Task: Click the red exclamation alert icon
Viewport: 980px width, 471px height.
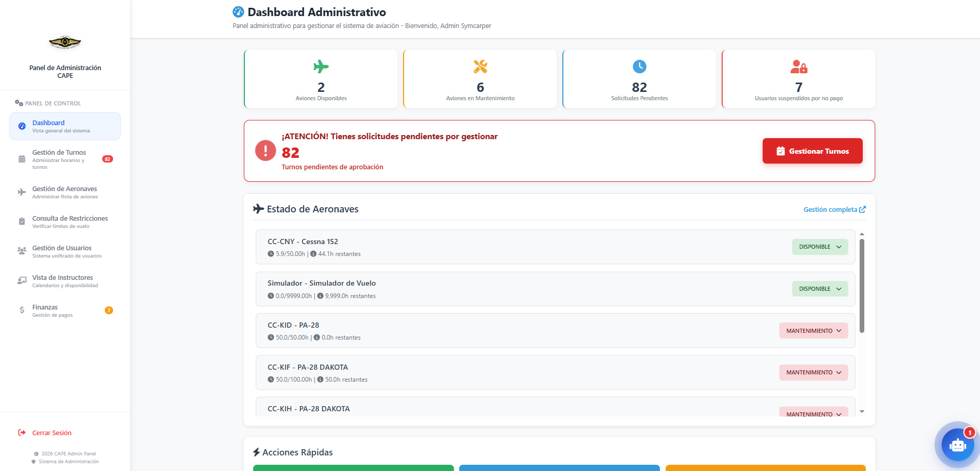Action: coord(266,151)
